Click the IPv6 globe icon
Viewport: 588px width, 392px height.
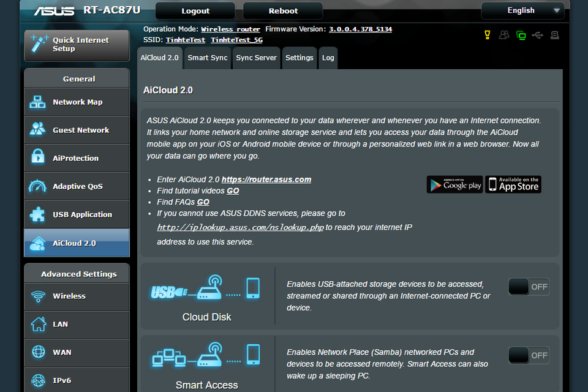(38, 380)
